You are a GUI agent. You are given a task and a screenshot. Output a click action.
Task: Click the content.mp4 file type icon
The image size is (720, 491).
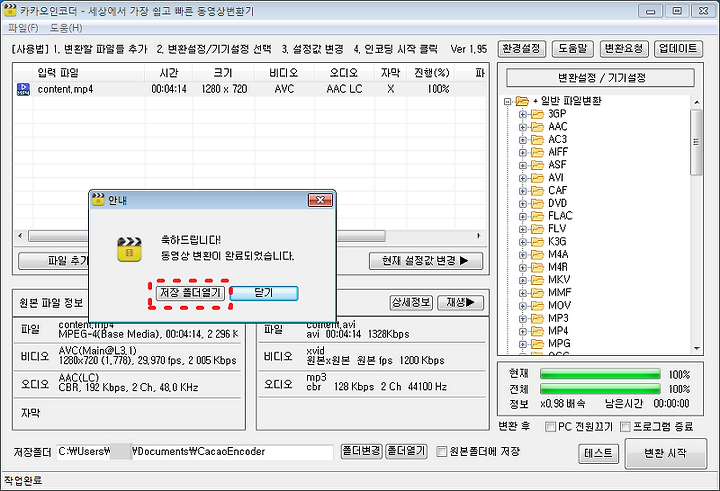(23, 89)
